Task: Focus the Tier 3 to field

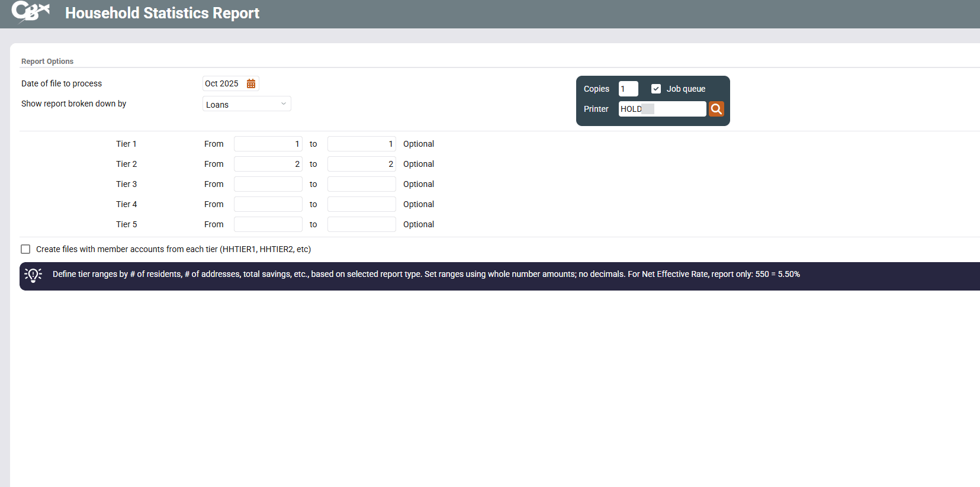Action: pyautogui.click(x=361, y=184)
